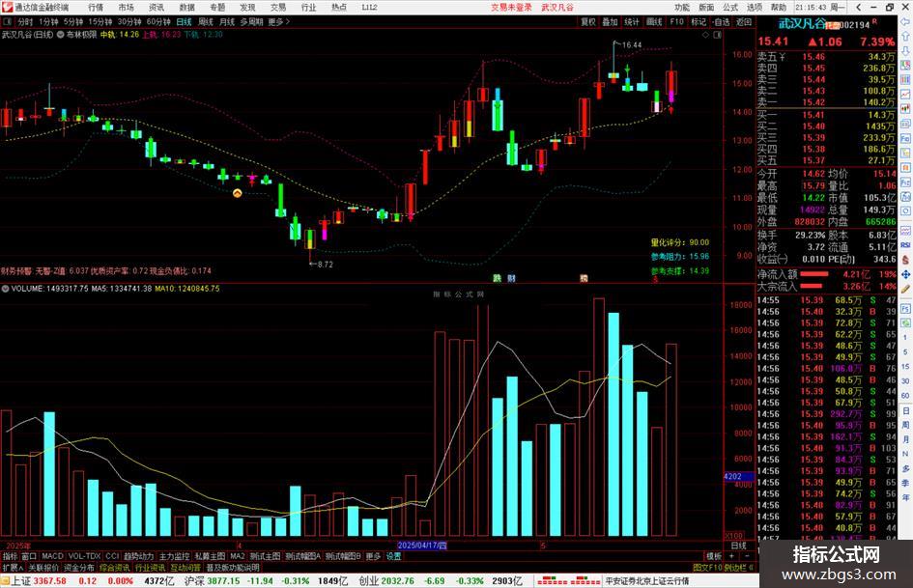Click the 2025/04/17 date marker on timeline
The height and width of the screenshot is (588, 913).
[x=422, y=546]
